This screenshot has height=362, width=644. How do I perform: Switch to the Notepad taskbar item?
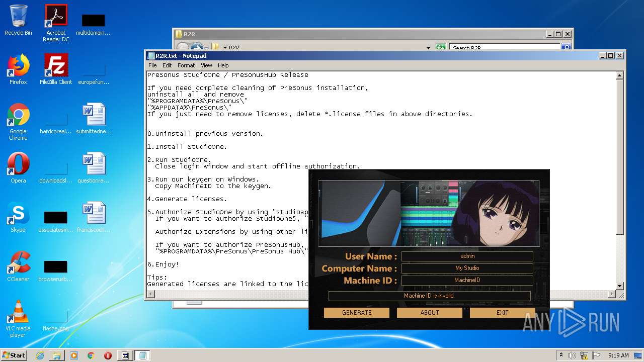pyautogui.click(x=142, y=355)
